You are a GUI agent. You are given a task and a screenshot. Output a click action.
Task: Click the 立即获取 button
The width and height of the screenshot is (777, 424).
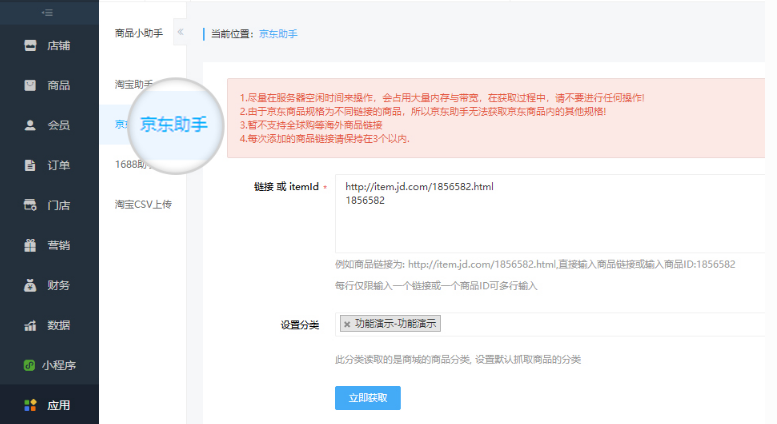tap(368, 398)
